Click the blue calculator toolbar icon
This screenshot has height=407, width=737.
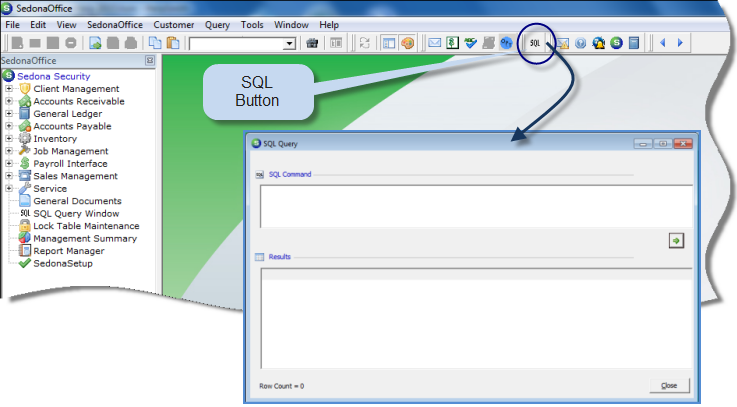[634, 43]
